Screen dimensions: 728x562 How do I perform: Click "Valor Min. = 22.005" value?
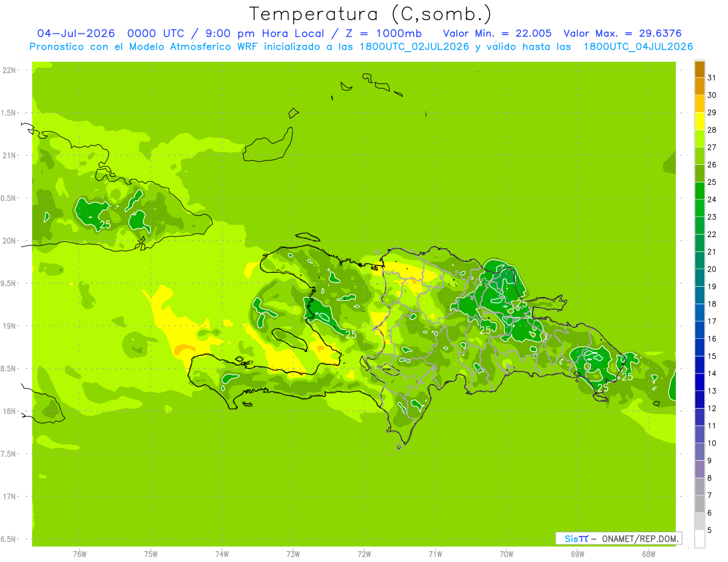[497, 33]
